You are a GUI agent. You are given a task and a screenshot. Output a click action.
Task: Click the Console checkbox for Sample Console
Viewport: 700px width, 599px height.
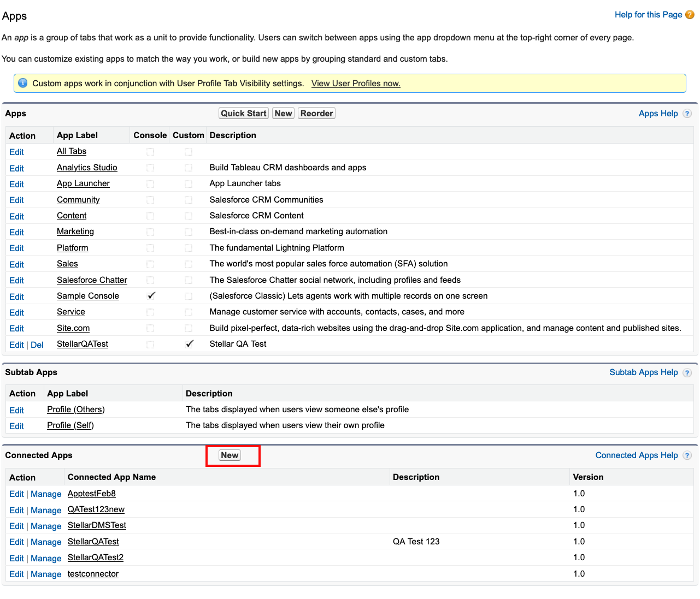pos(151,296)
